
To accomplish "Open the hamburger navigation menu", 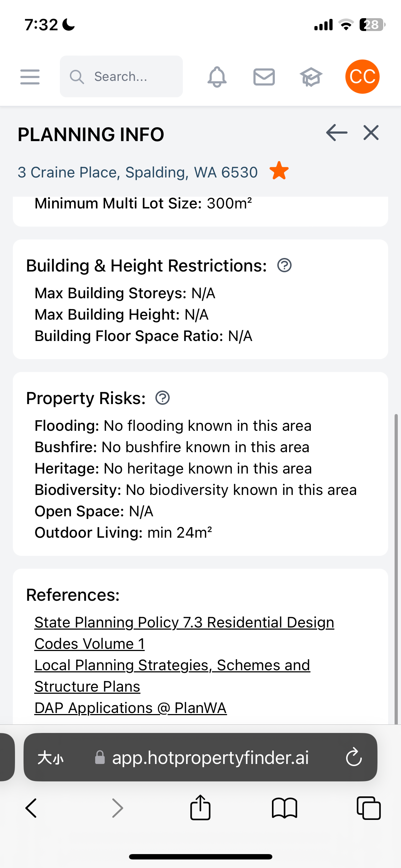I will click(30, 77).
